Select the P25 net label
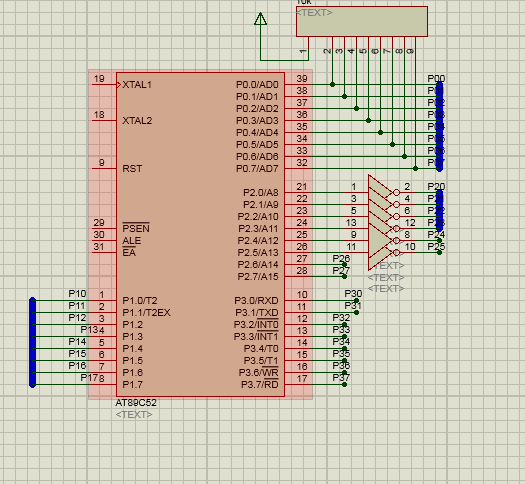 (436, 246)
